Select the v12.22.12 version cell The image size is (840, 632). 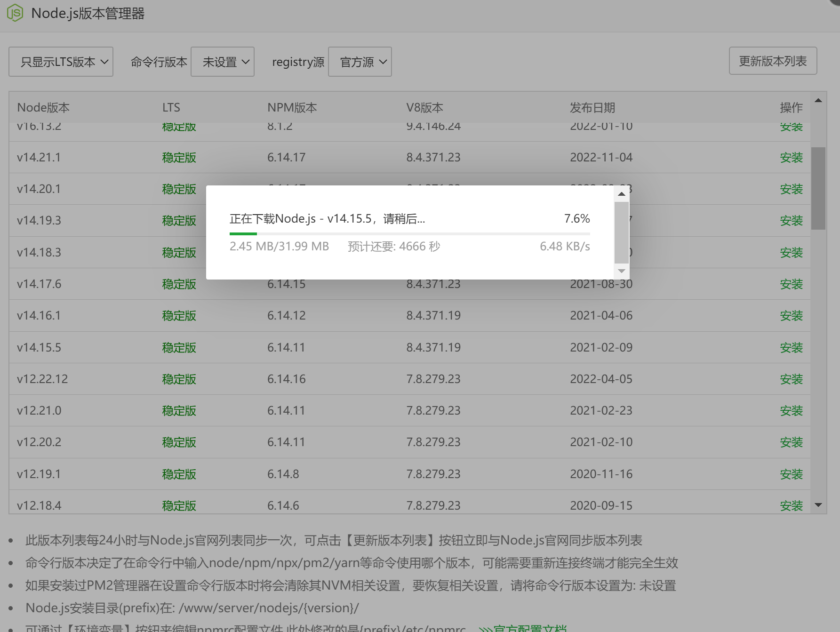pos(42,379)
